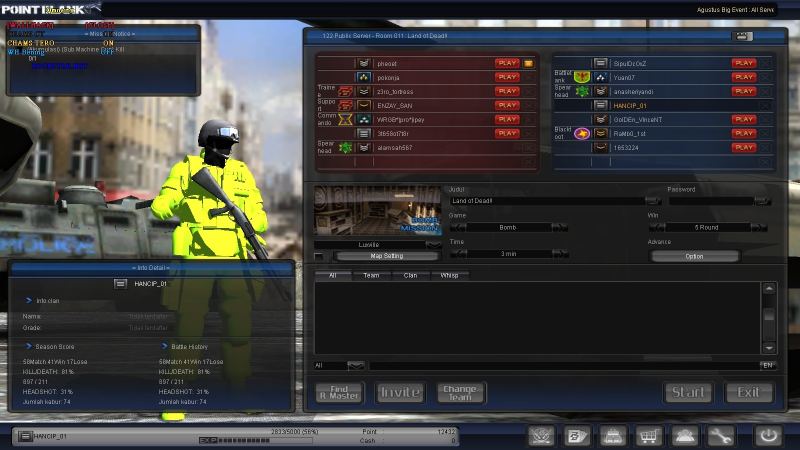
Task: Toggle the slot X box on ENZAY_SAN row
Action: [x=529, y=106]
